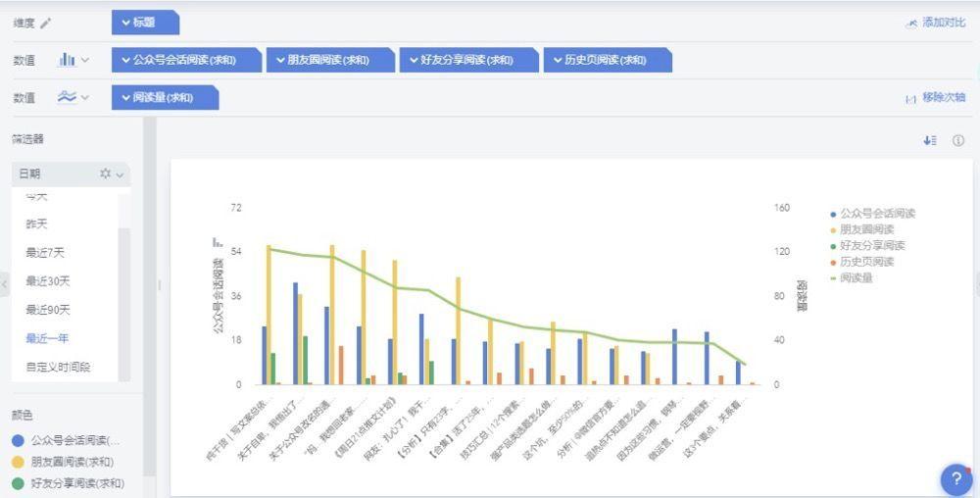Expand the 标题 dimension field dropdown
The width and height of the screenshot is (980, 498).
pos(125,23)
